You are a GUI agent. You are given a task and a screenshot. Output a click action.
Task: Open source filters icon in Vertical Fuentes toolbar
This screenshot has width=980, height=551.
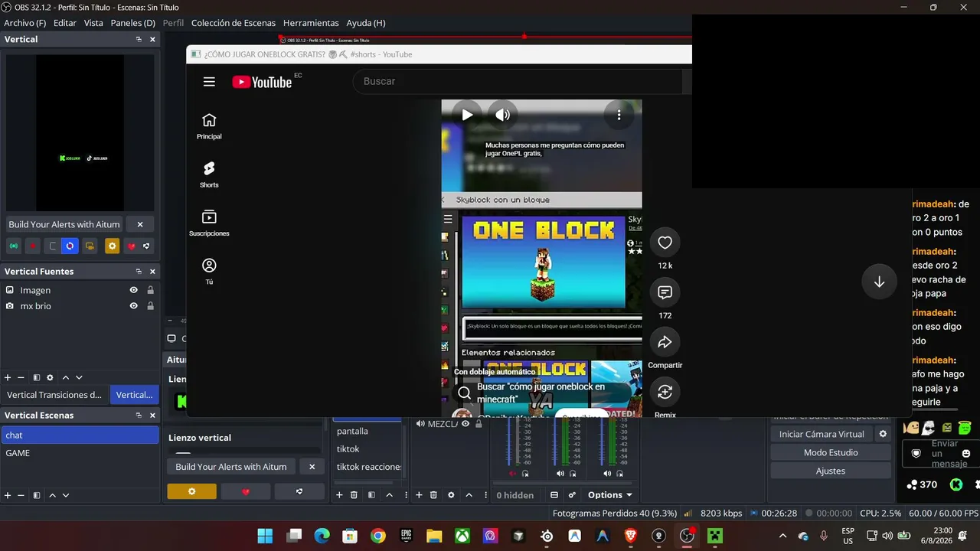[x=36, y=377]
